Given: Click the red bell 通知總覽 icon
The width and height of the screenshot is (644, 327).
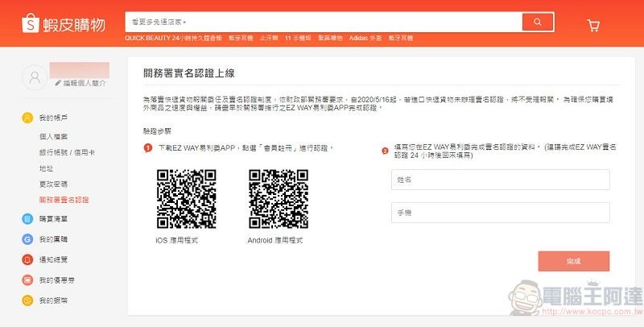Looking at the screenshot, I should tap(27, 259).
